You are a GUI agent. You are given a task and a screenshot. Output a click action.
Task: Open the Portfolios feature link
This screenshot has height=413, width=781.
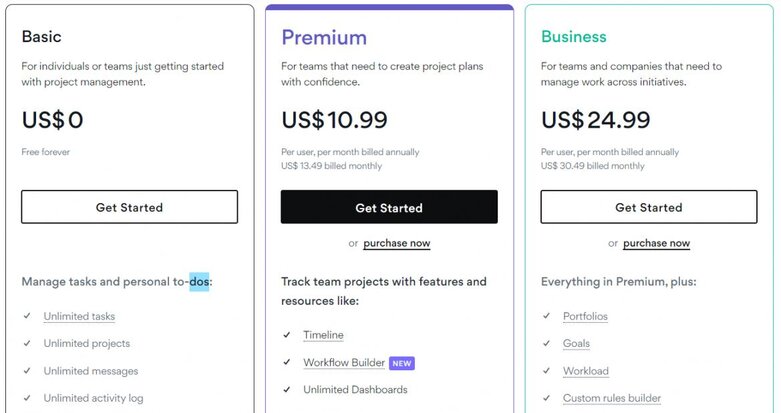point(585,316)
